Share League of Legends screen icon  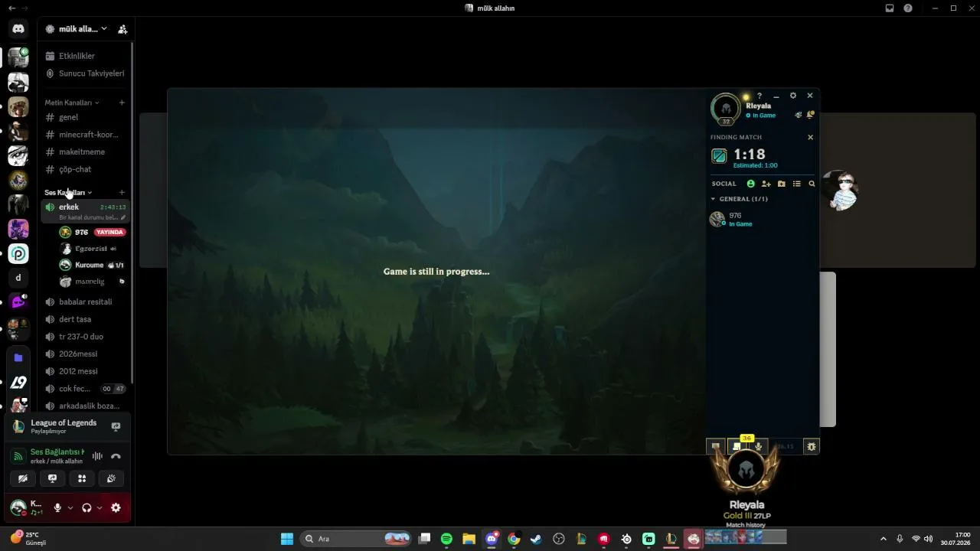(116, 426)
